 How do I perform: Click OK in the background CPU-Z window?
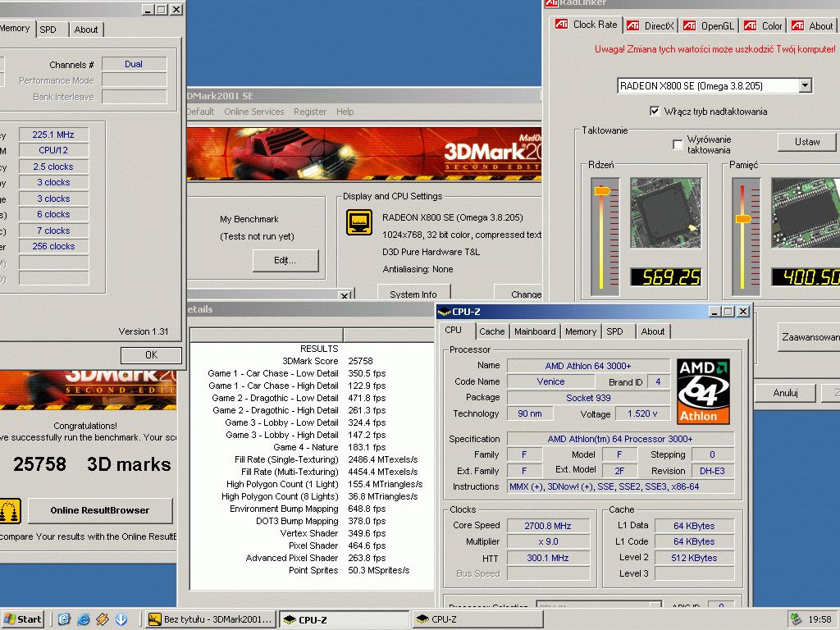pos(152,355)
